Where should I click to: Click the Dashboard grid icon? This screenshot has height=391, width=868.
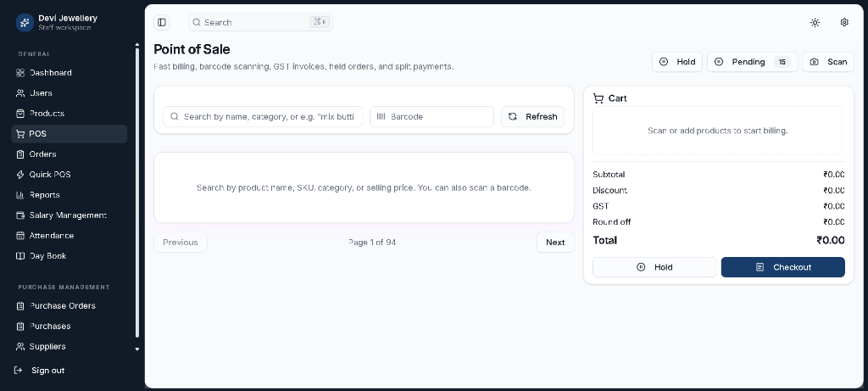tap(20, 73)
